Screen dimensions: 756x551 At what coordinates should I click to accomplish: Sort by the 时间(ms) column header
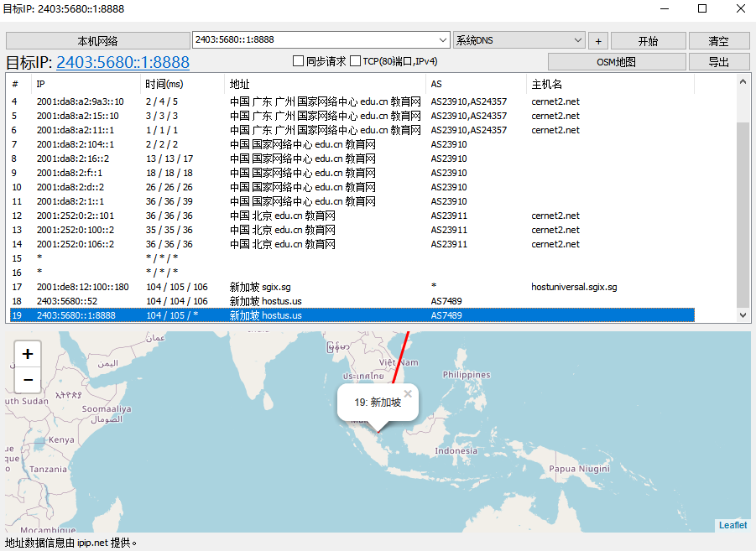(164, 84)
